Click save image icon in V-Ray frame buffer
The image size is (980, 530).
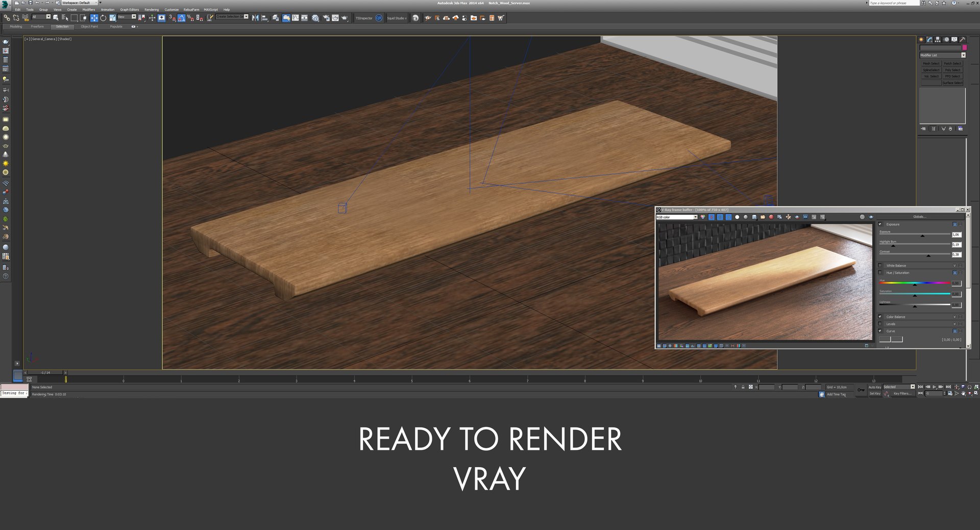click(x=754, y=217)
